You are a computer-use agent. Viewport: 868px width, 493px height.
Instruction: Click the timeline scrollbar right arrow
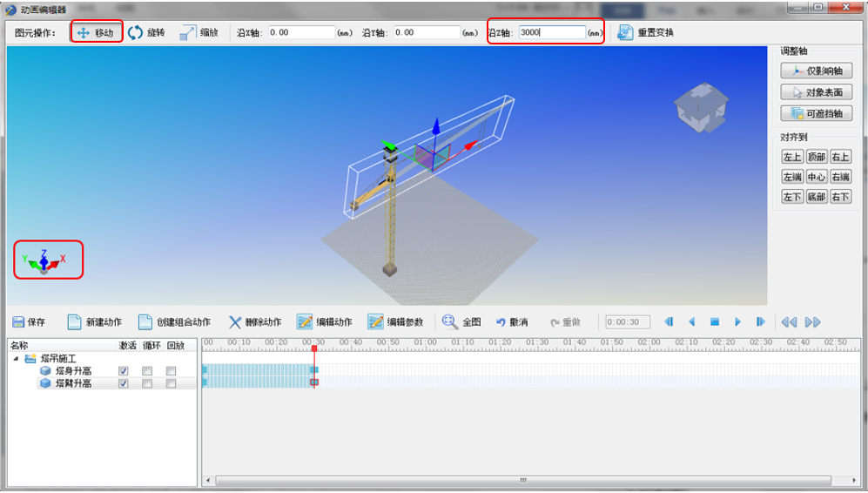pos(855,480)
